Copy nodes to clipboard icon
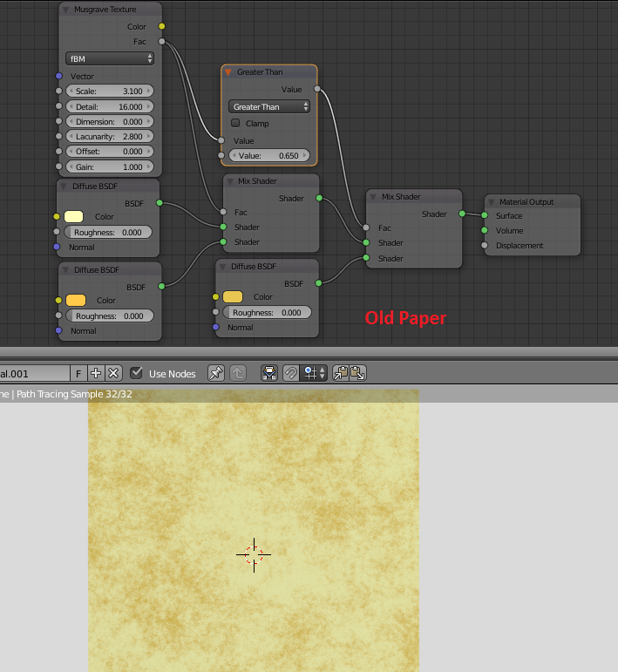The width and height of the screenshot is (618, 672). point(341,373)
